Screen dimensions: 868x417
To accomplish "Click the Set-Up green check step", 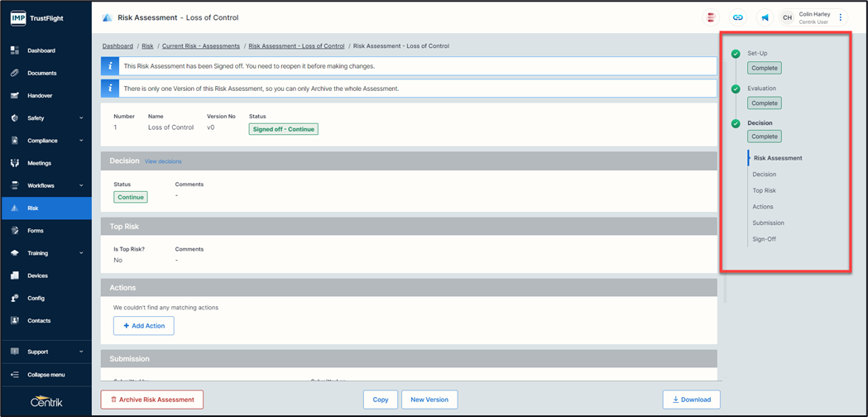I will tap(736, 54).
